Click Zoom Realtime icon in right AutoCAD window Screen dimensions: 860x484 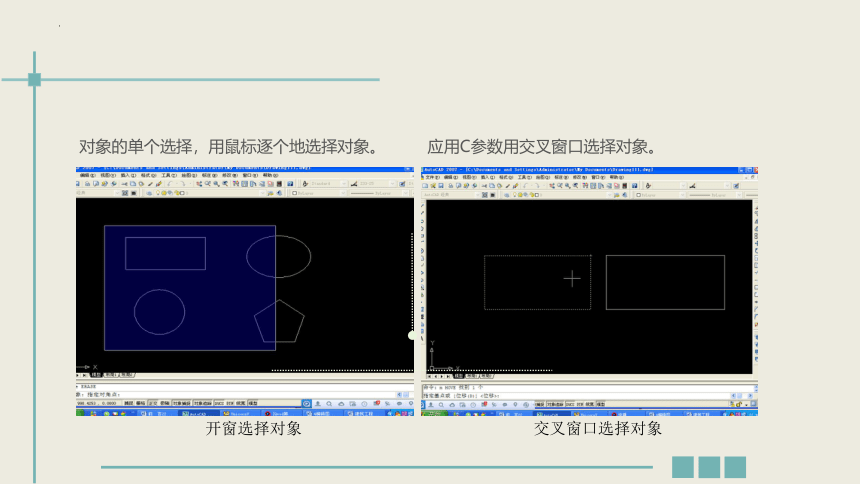560,186
